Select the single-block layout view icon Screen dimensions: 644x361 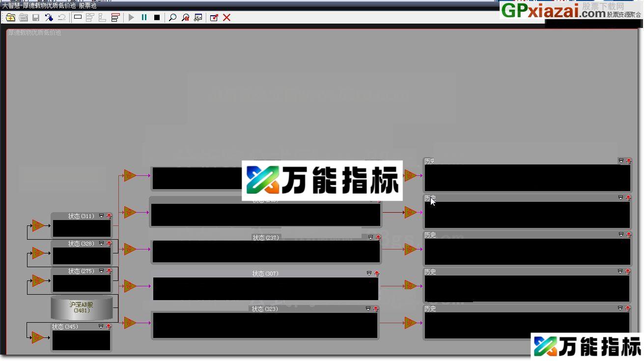(x=78, y=18)
